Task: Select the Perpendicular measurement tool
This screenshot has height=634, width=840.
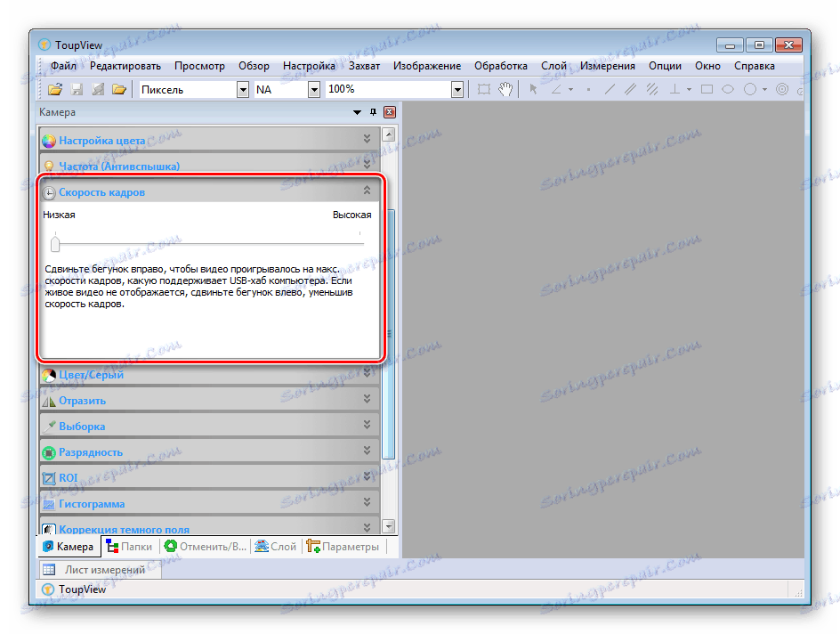Action: [x=675, y=90]
